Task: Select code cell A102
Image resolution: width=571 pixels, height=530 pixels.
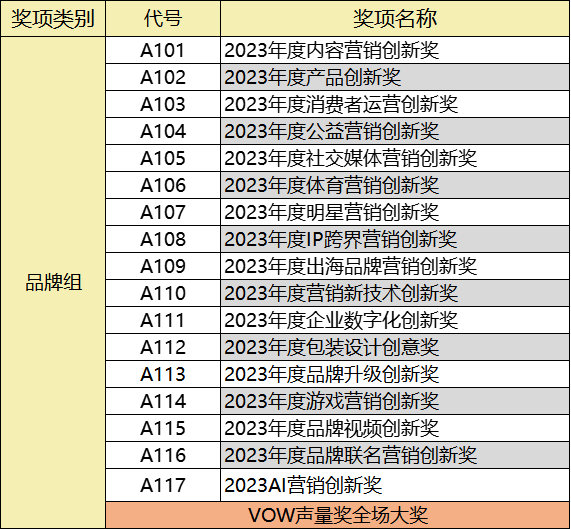Action: [x=163, y=77]
